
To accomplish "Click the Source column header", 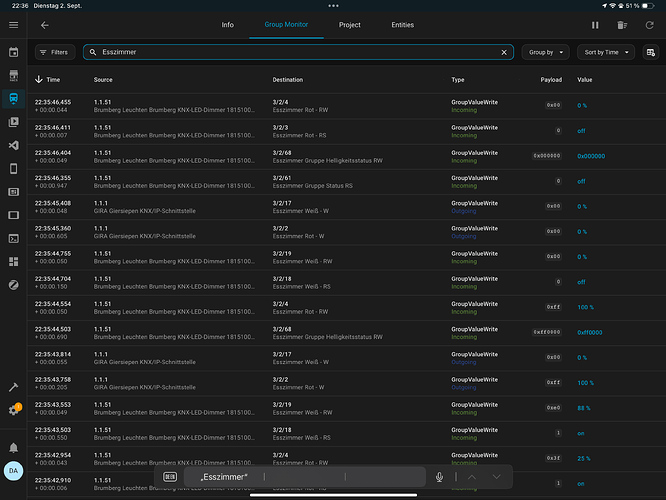I will point(103,80).
